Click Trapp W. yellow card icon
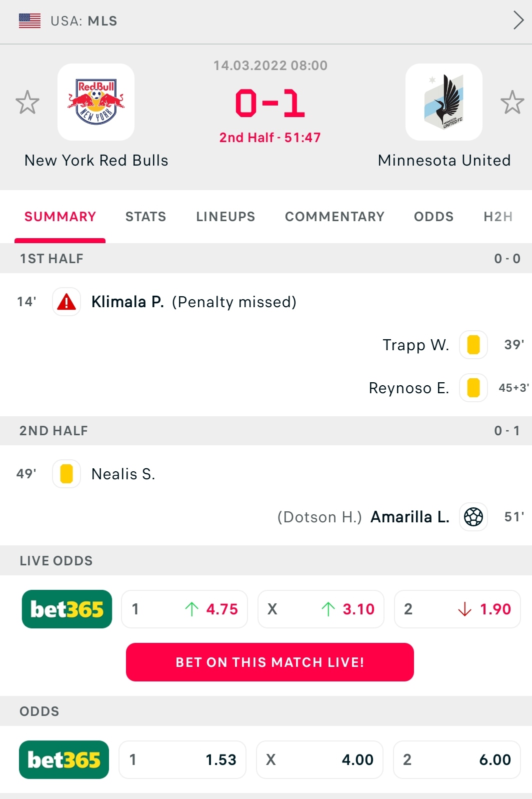This screenshot has width=532, height=799. [473, 345]
